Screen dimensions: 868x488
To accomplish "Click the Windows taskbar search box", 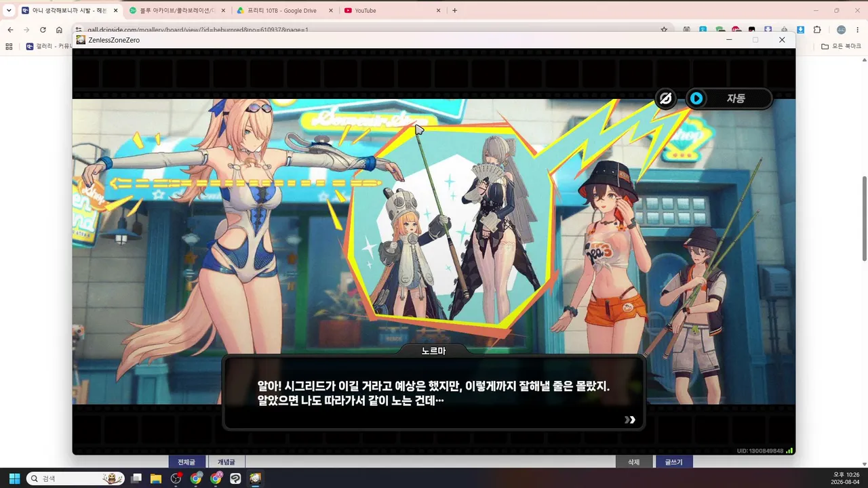I will click(x=75, y=479).
